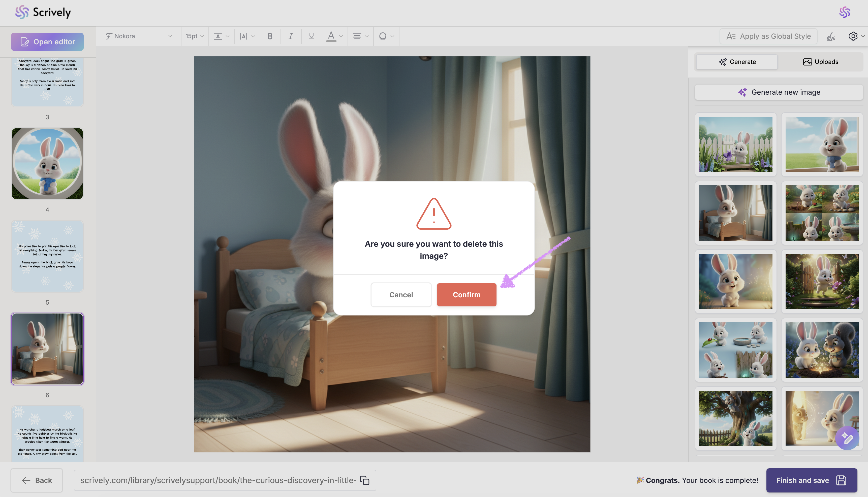Open the text color picker
The height and width of the screenshot is (497, 868).
(334, 36)
